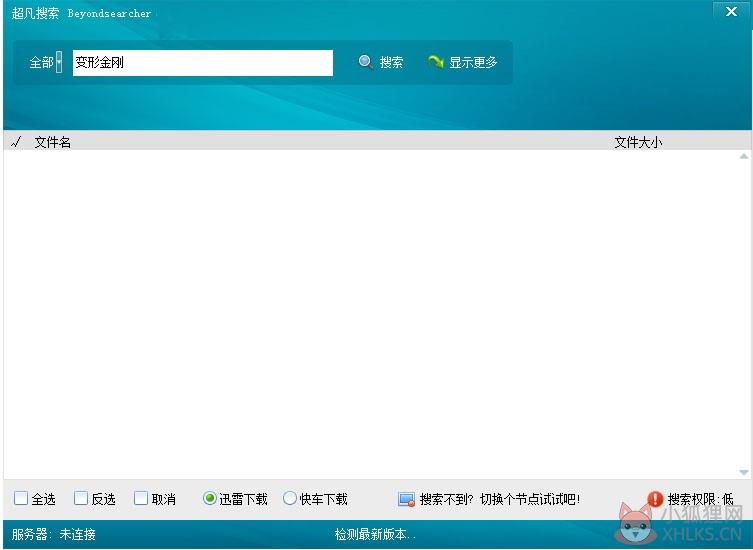Click the red search-permission warning icon
The width and height of the screenshot is (753, 550).
pyautogui.click(x=655, y=499)
